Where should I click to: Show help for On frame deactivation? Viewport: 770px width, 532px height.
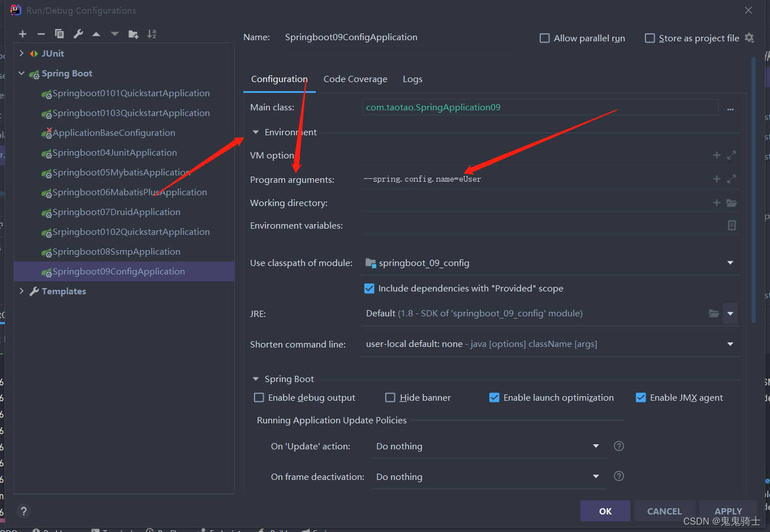pyautogui.click(x=619, y=476)
